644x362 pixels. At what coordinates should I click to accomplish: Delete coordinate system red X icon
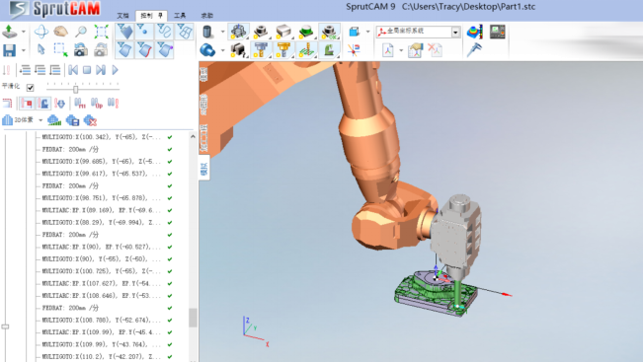435,50
